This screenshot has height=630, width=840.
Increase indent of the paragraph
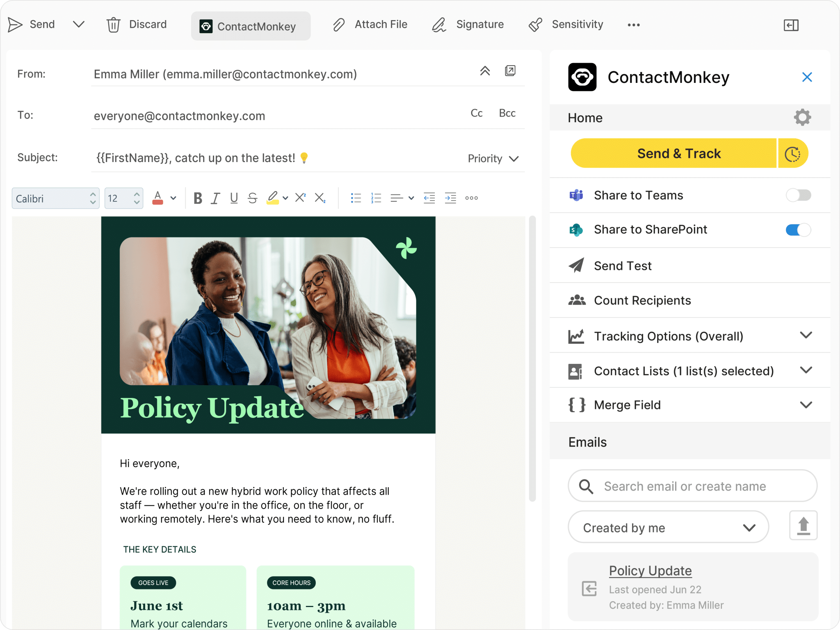(x=450, y=198)
